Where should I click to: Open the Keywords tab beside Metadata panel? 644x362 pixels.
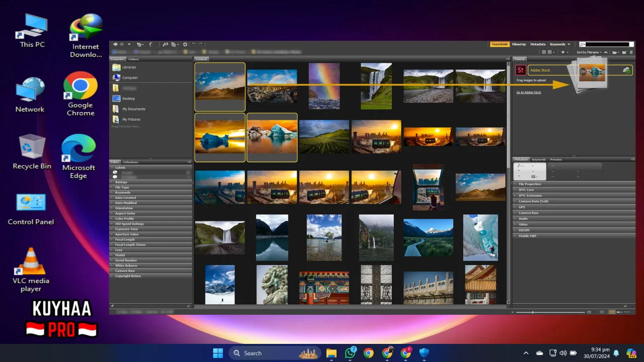pos(539,159)
